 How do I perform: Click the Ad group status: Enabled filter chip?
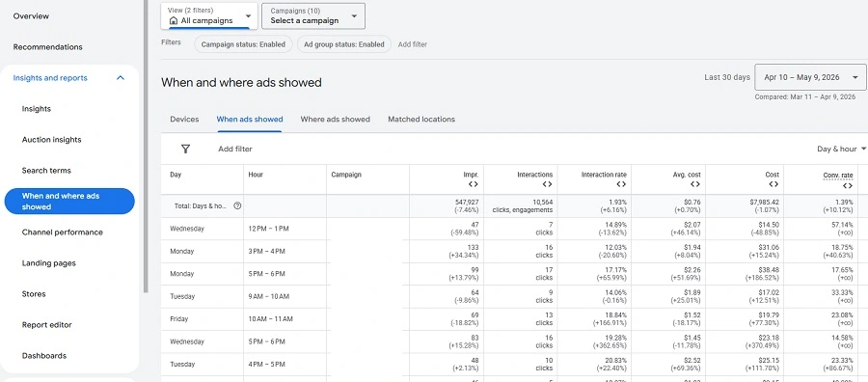[x=344, y=44]
